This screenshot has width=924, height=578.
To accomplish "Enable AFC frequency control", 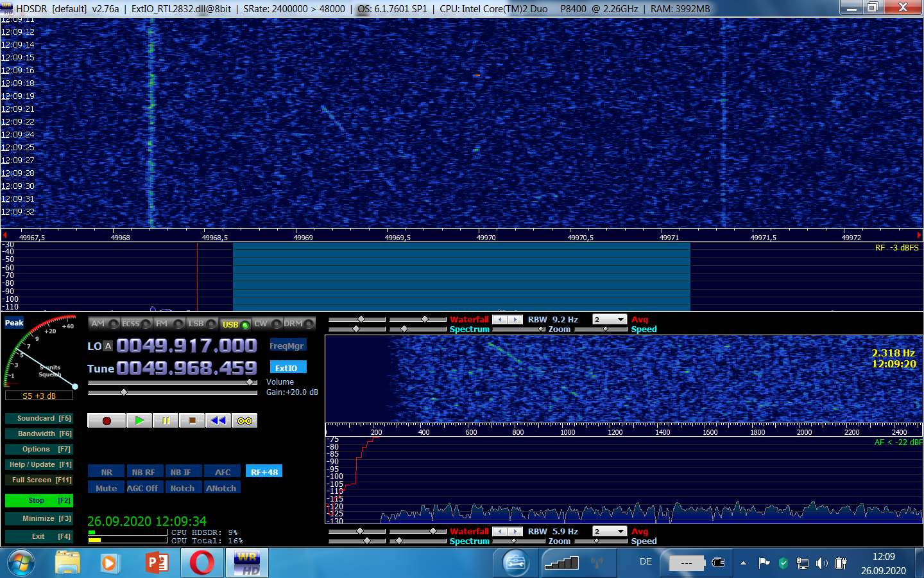I will 222,472.
